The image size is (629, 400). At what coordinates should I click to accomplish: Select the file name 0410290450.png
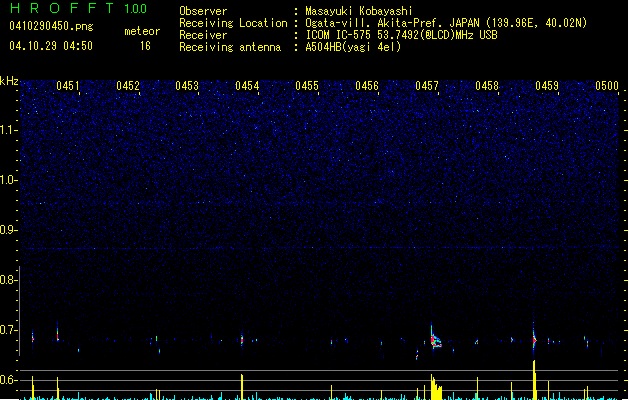tap(51, 26)
